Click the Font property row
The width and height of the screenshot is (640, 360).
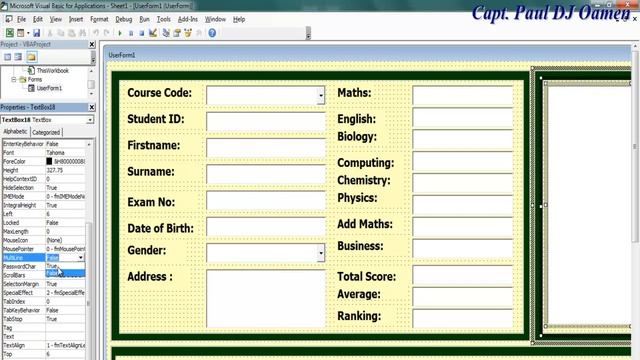(44, 153)
